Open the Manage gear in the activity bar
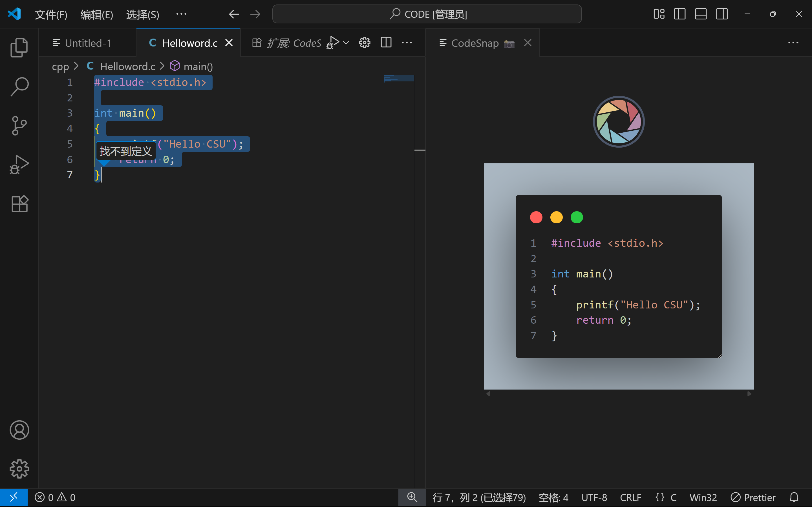Screen dimensions: 812x507 pos(19,469)
